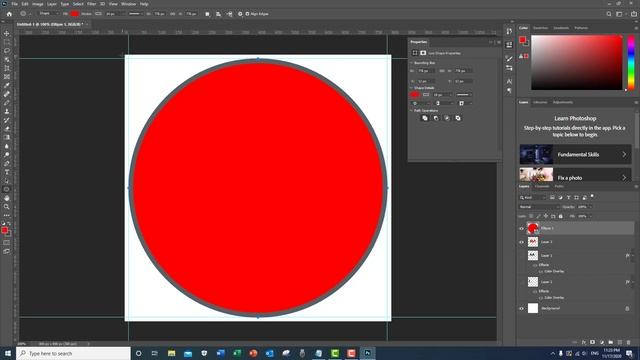The width and height of the screenshot is (640, 360).
Task: Open the Shape tool mode dropdown
Action: [48, 14]
